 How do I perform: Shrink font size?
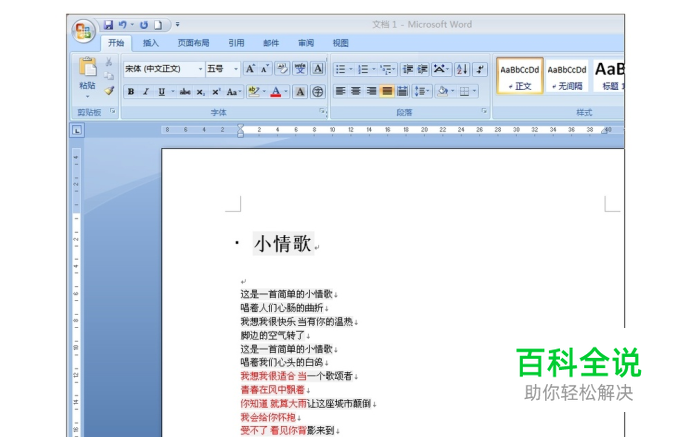[265, 69]
